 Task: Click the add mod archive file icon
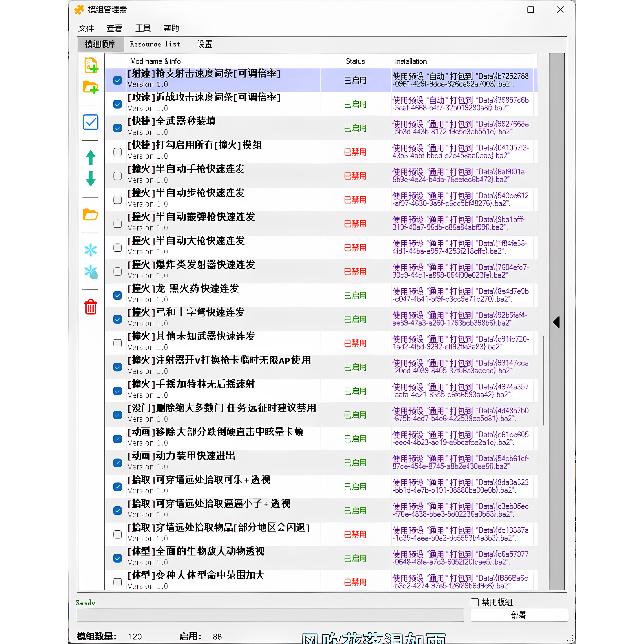91,65
